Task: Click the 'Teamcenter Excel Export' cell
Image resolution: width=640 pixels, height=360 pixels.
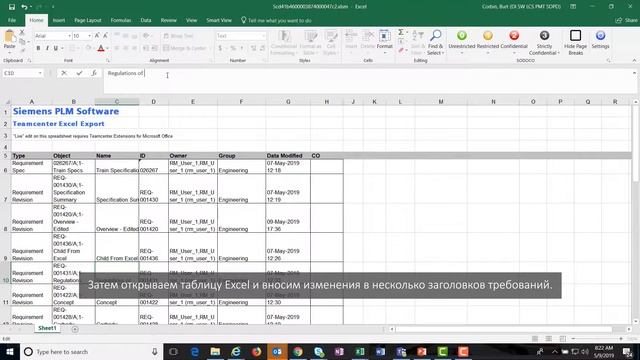Action: click(58, 124)
